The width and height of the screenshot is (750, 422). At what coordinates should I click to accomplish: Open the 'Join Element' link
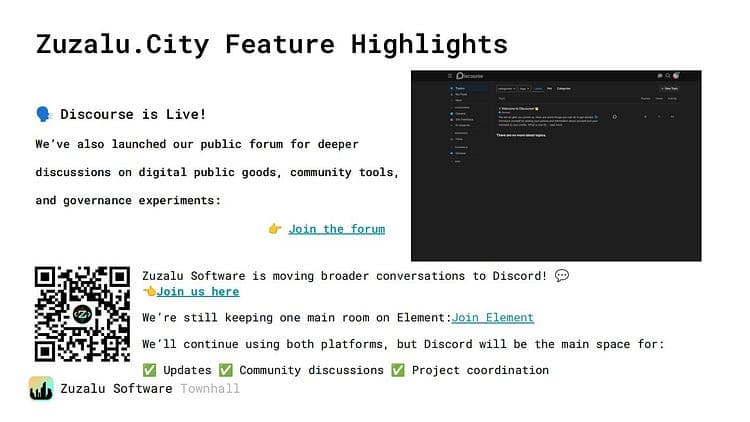pyautogui.click(x=493, y=317)
